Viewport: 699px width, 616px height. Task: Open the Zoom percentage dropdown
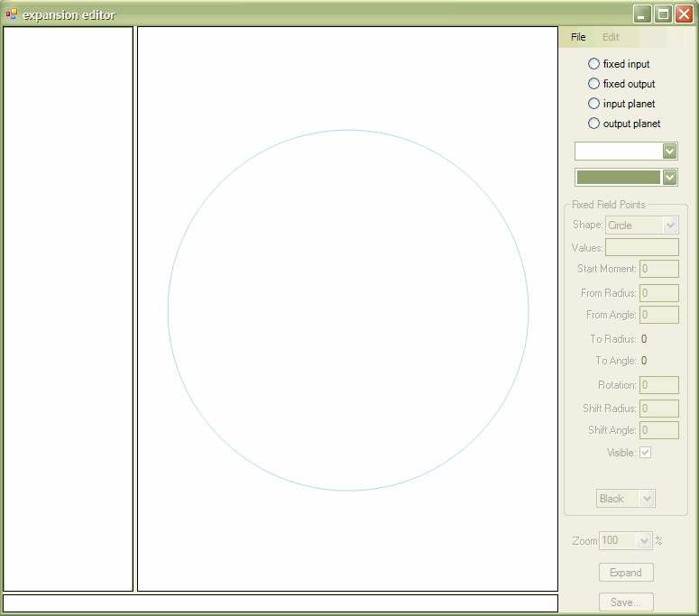[x=625, y=540]
